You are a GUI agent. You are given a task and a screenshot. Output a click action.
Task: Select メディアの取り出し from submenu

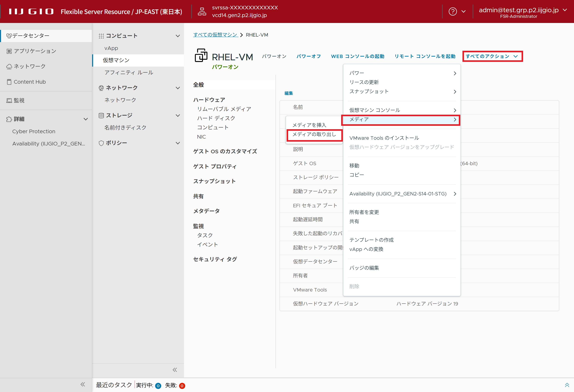pos(314,134)
